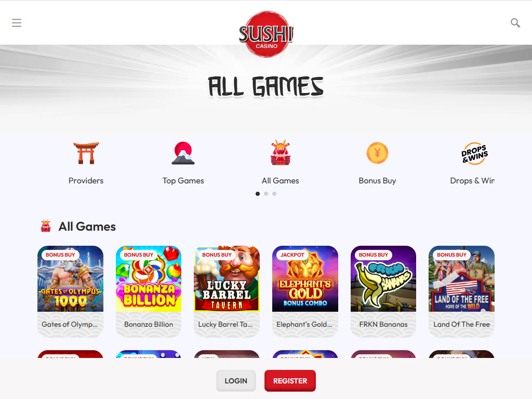Screen dimensions: 532x399
Task: Select the Top Games mountain icon
Action: point(183,153)
